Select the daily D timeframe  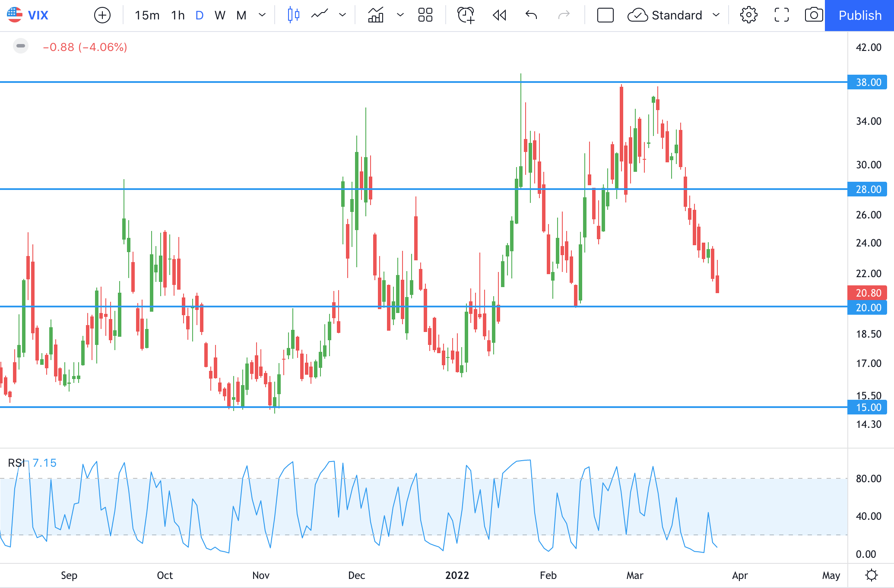[200, 16]
